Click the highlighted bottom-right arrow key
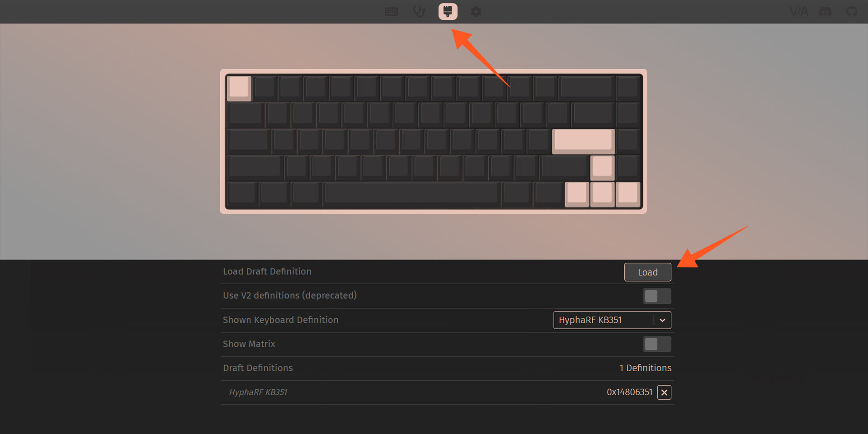This screenshot has height=434, width=868. pyautogui.click(x=628, y=194)
